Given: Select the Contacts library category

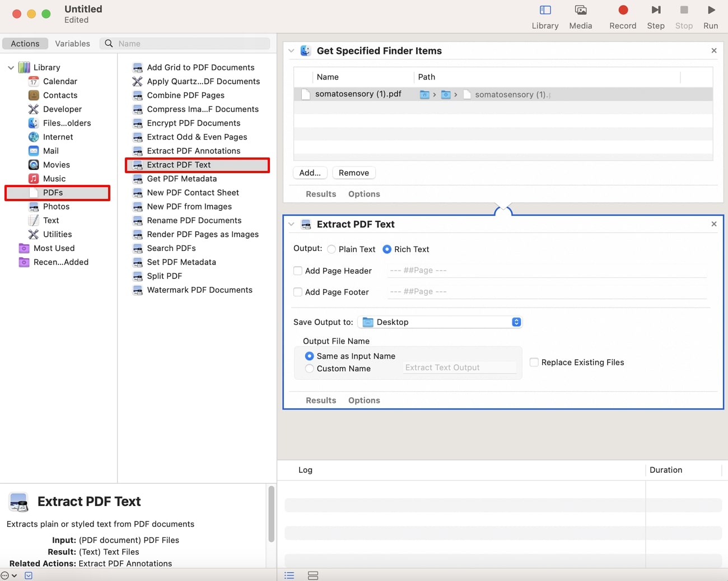Looking at the screenshot, I should tap(60, 95).
